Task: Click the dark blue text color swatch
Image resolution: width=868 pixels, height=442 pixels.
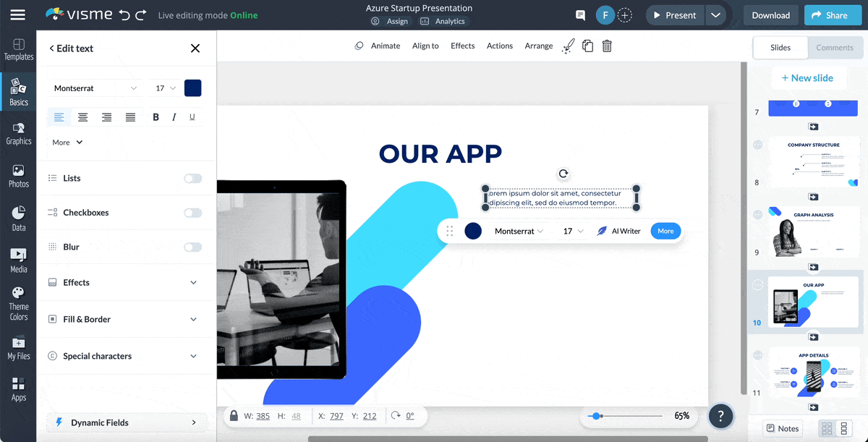Action: pyautogui.click(x=192, y=88)
